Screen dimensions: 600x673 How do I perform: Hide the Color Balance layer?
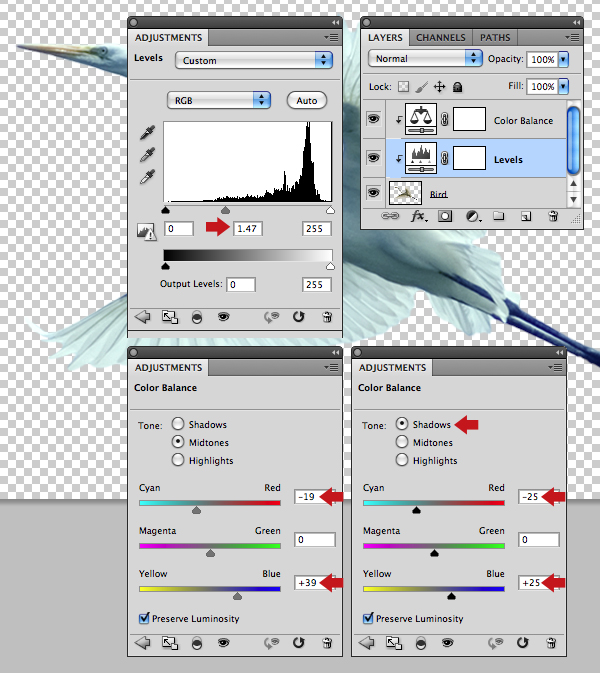(373, 118)
